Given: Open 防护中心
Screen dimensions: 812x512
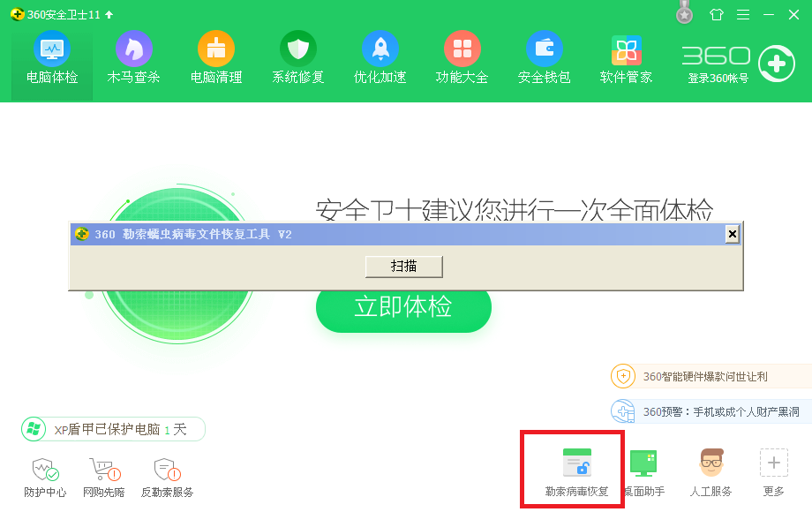Looking at the screenshot, I should click(46, 478).
